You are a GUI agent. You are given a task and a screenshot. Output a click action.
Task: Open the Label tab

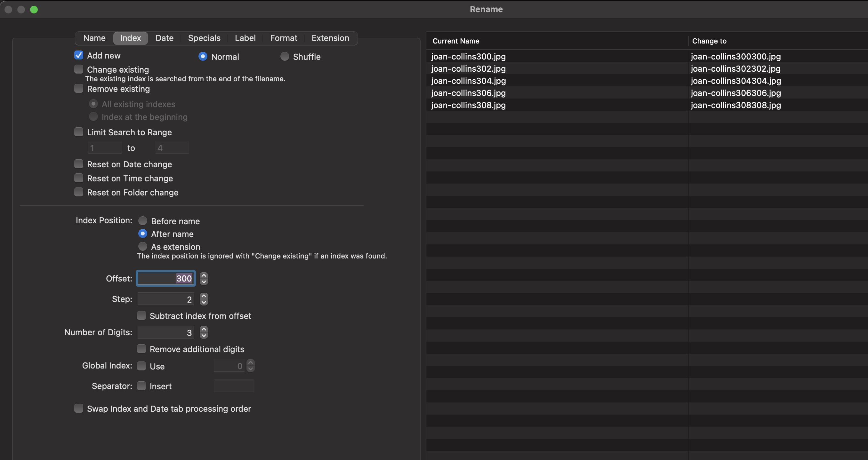click(x=245, y=38)
